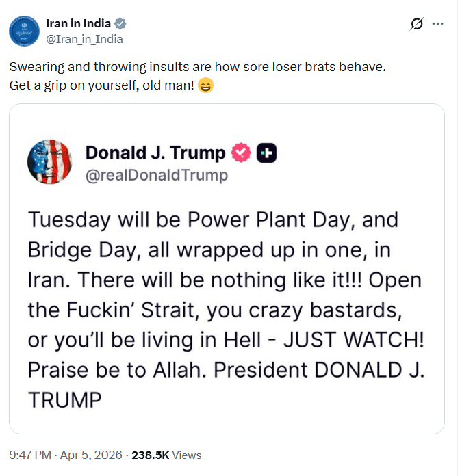This screenshot has height=476, width=460.
Task: Click the pink verified badge beside Donald J. Trump
Action: tap(241, 153)
